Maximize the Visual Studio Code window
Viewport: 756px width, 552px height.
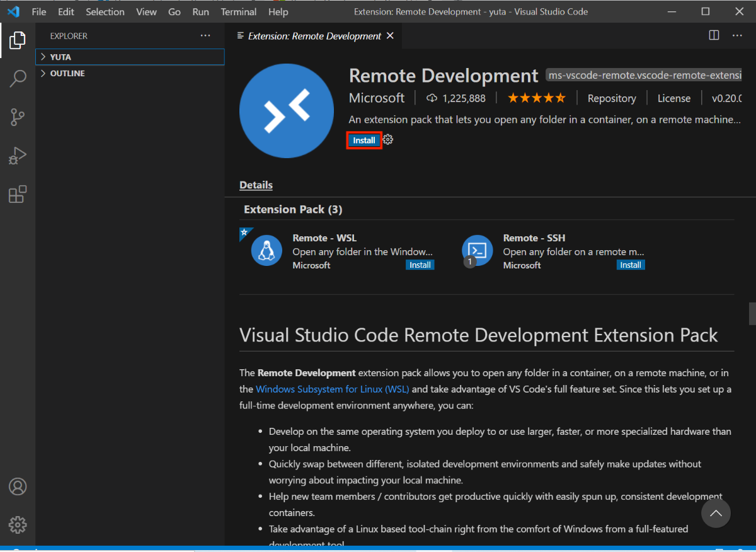pos(706,11)
